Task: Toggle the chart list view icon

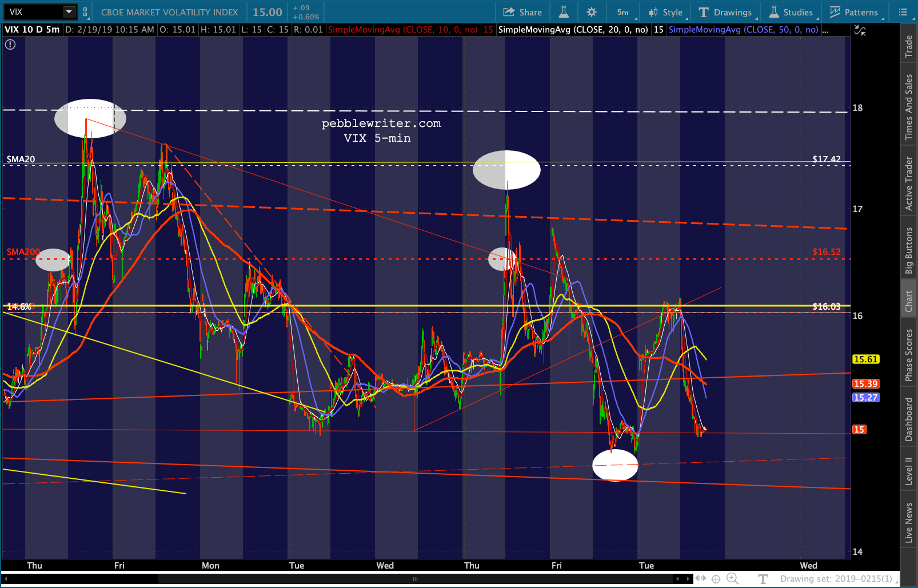Action: pos(903,12)
